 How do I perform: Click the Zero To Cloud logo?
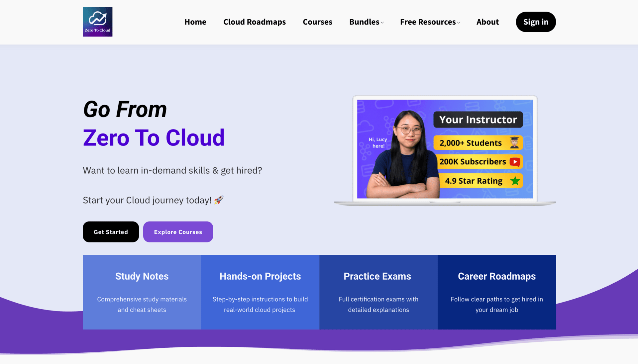click(97, 22)
